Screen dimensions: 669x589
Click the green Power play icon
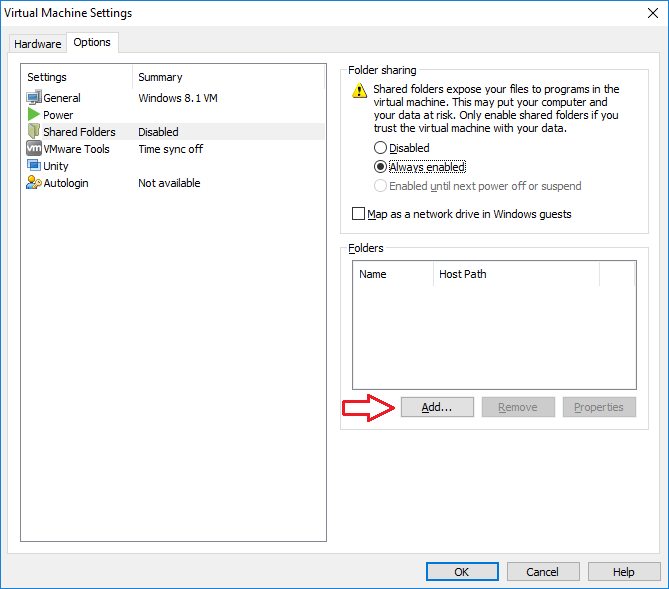pyautogui.click(x=33, y=114)
